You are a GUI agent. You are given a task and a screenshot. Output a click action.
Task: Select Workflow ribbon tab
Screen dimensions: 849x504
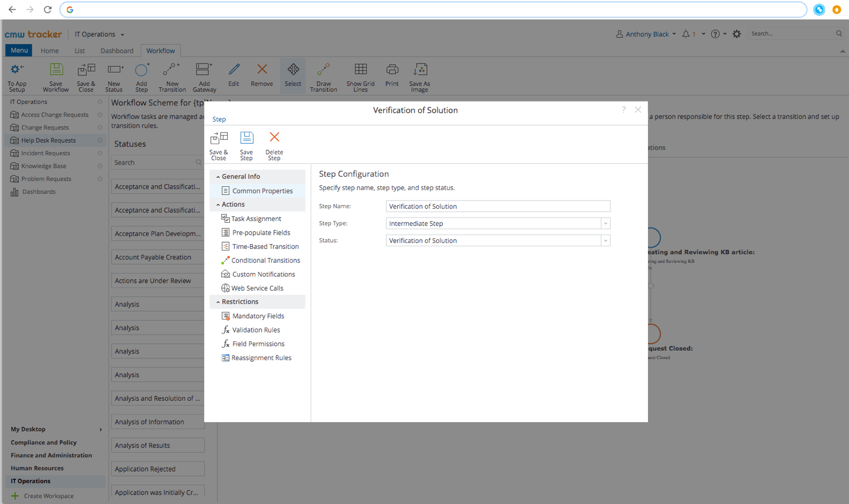160,51
